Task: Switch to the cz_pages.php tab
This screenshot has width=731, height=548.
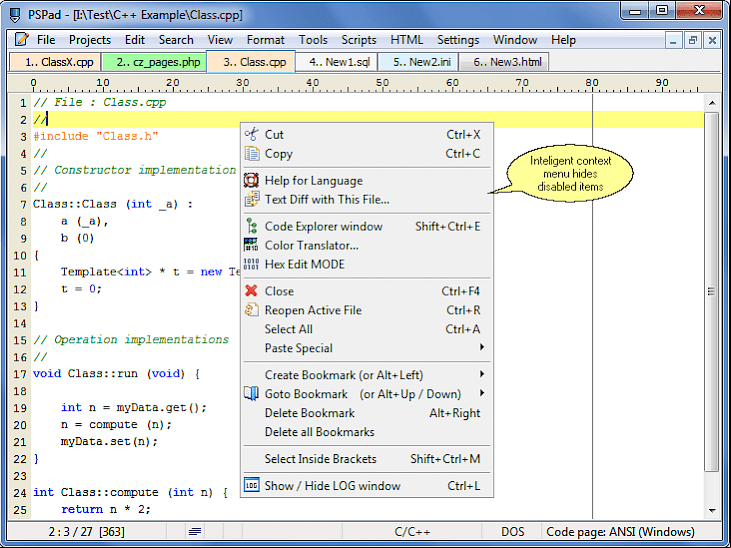Action: pos(154,62)
